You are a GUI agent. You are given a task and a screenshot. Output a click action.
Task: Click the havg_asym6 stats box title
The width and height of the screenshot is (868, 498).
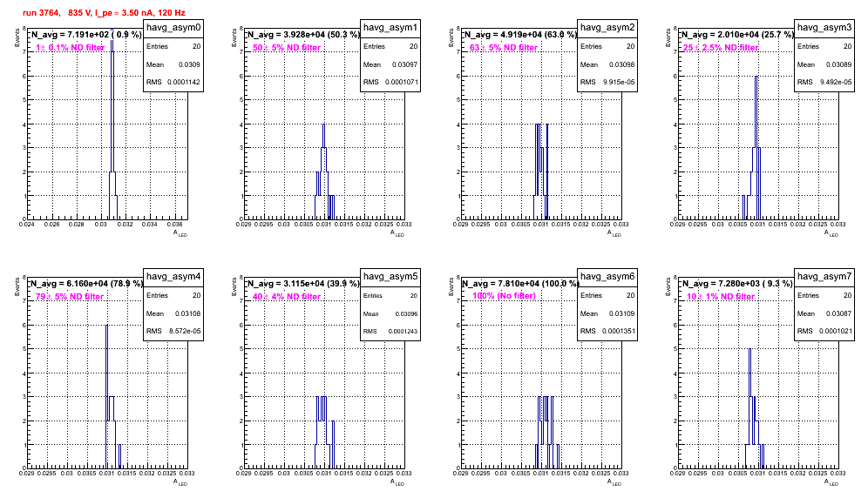(607, 277)
